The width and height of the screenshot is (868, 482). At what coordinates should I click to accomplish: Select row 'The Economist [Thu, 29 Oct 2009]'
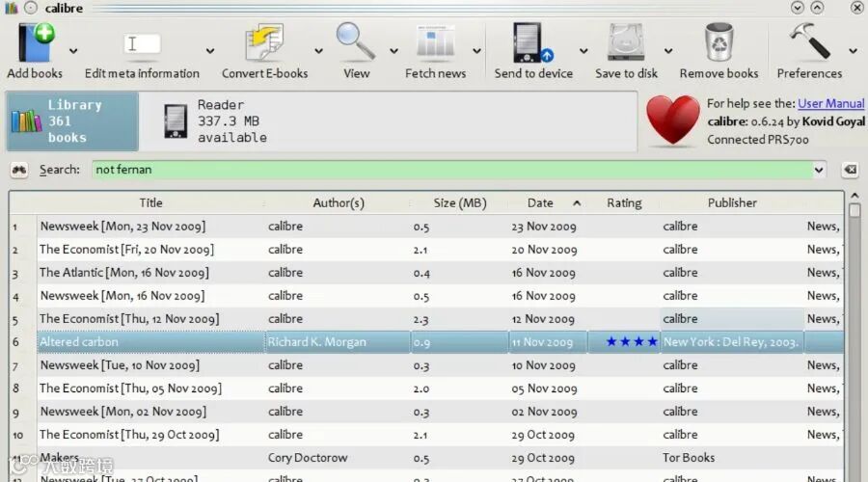[426, 435]
